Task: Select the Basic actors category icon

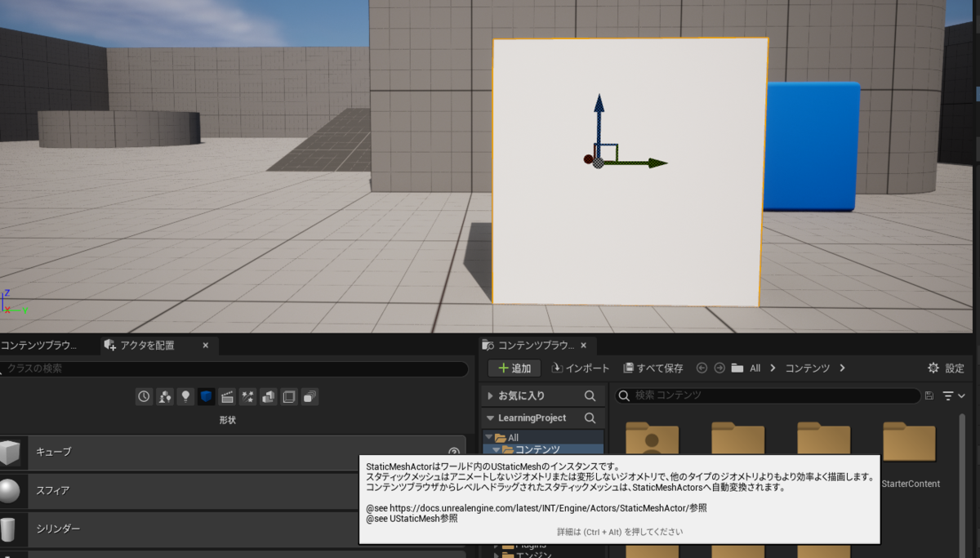Action: (165, 397)
